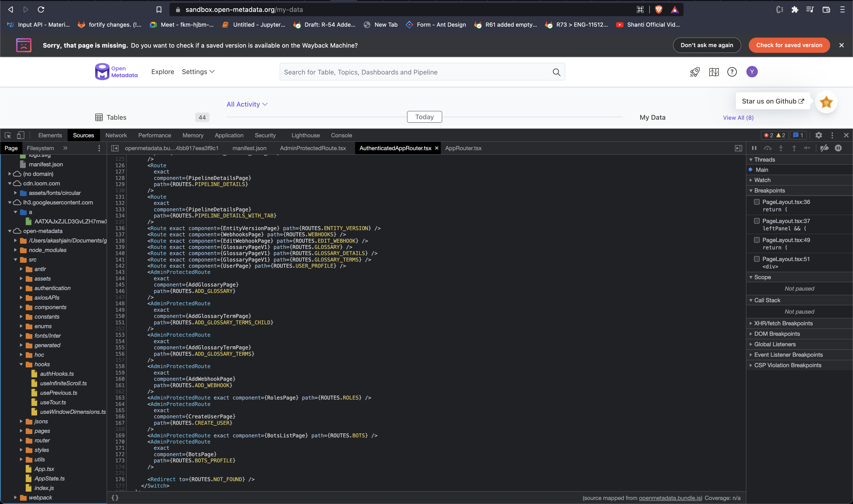Click the pause script execution button
Screen dimensions: 853x504
(754, 148)
